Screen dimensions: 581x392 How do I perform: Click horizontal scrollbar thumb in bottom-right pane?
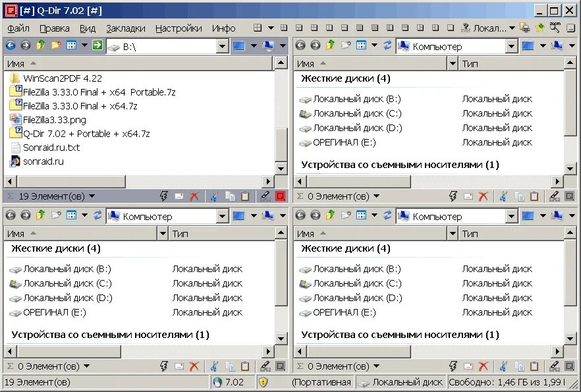click(358, 351)
